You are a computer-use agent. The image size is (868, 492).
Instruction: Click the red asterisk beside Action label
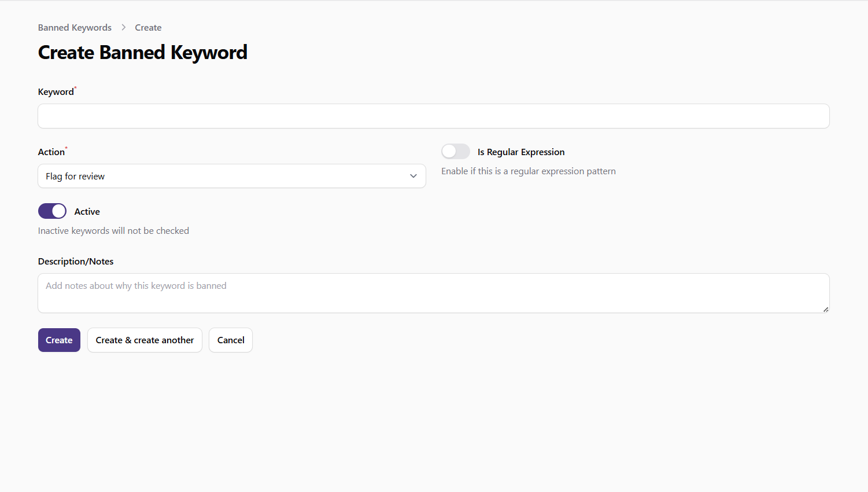(66, 148)
